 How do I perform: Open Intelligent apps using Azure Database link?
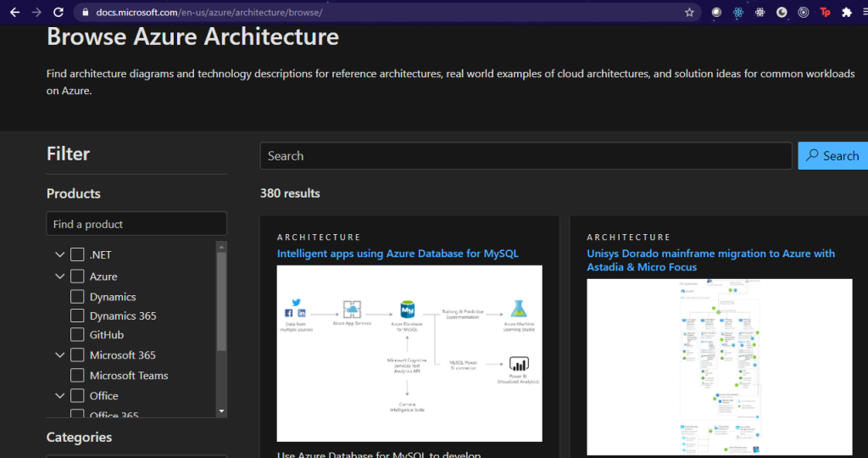pos(398,254)
